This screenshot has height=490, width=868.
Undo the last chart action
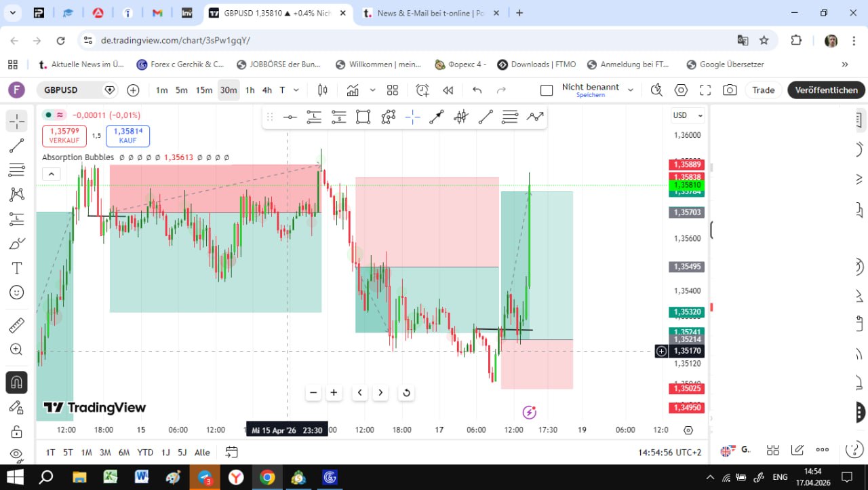pos(477,90)
